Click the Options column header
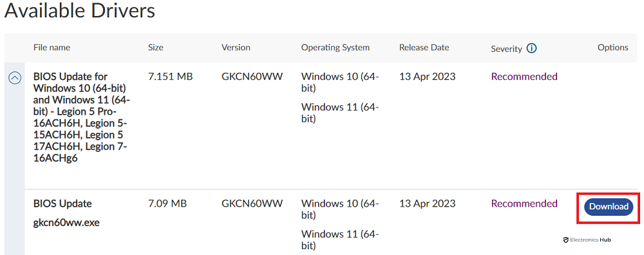This screenshot has height=255, width=644. [613, 48]
